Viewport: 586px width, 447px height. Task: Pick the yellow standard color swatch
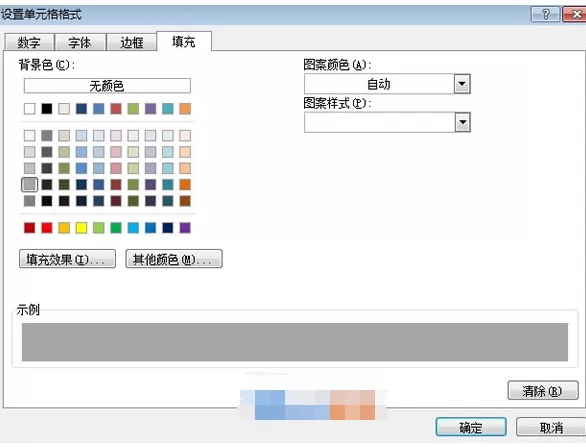[81, 228]
